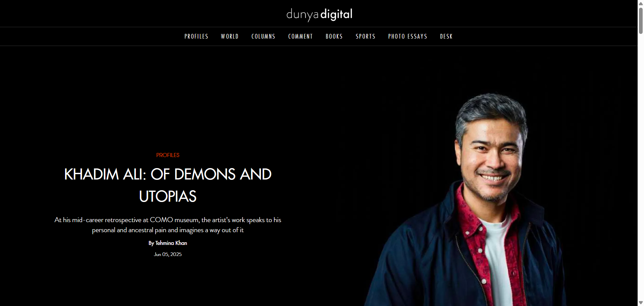This screenshot has height=306, width=644.
Task: Click the COMO museum retrospective summary text
Action: point(168,225)
